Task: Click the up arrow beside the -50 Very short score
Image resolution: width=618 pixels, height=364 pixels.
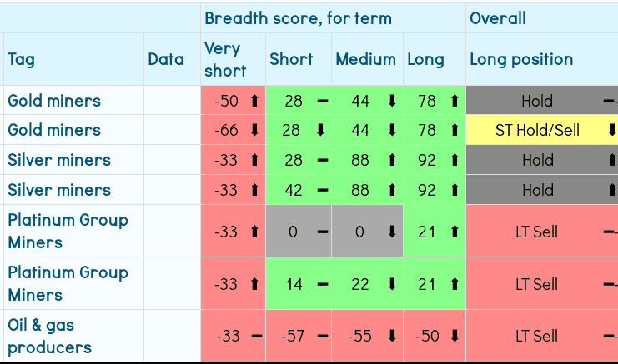Action: coord(254,101)
